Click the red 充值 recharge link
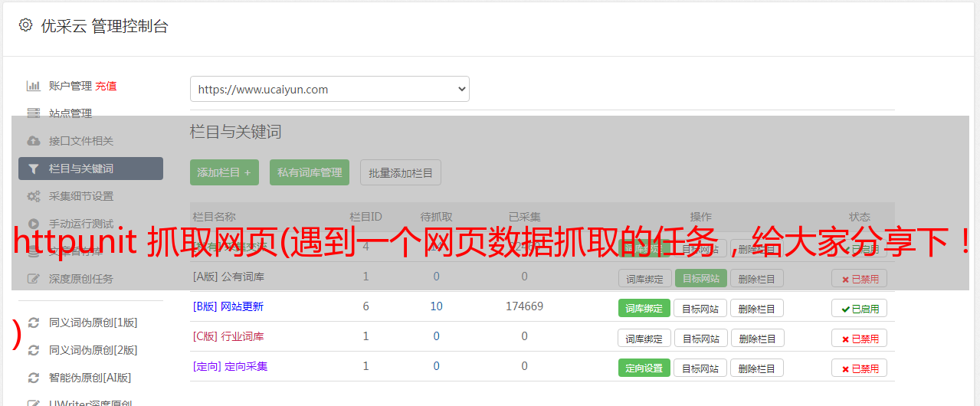The width and height of the screenshot is (980, 406). 106,86
